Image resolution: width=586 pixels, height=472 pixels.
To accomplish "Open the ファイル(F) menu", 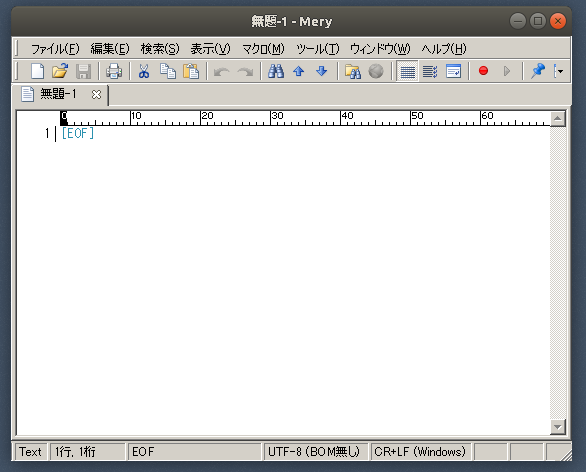I will point(55,49).
